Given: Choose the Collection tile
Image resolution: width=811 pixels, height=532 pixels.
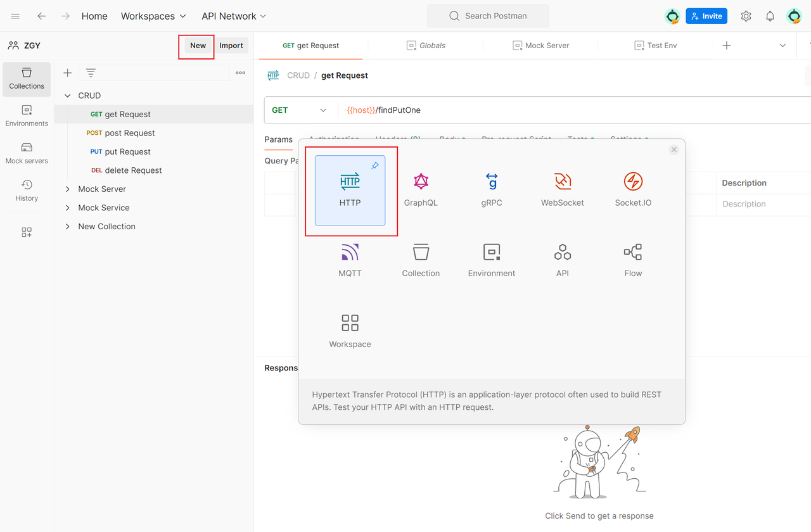Looking at the screenshot, I should 421,261.
